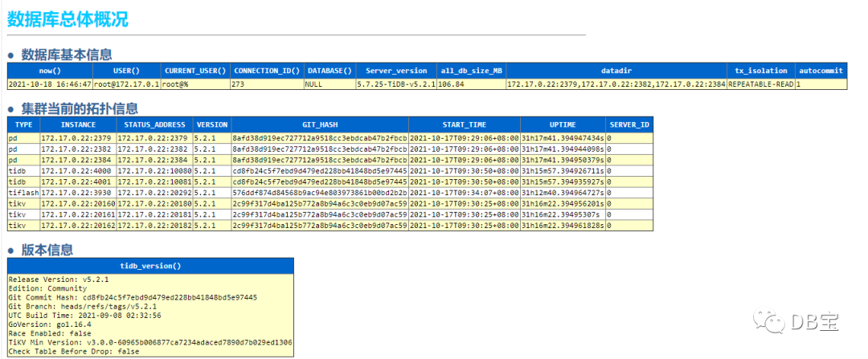Select the NULL database cell
Image resolution: width=868 pixels, height=359 pixels.
point(330,84)
